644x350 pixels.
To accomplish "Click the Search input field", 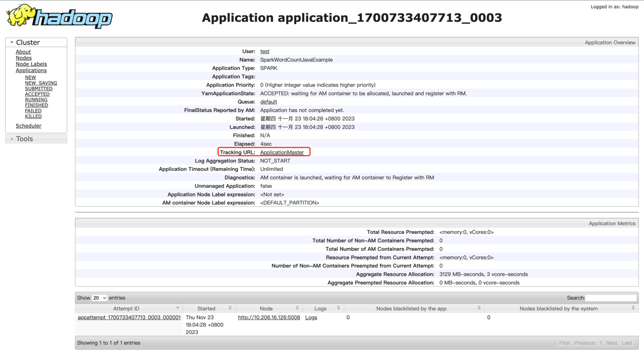I will (611, 298).
